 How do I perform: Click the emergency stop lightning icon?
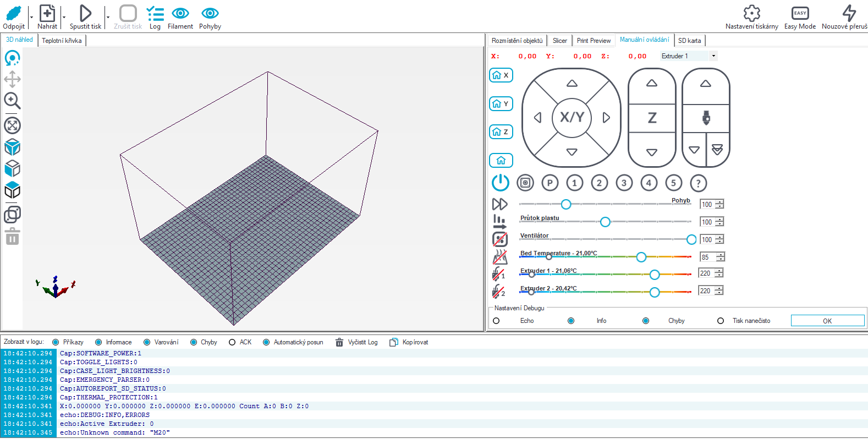tap(849, 13)
